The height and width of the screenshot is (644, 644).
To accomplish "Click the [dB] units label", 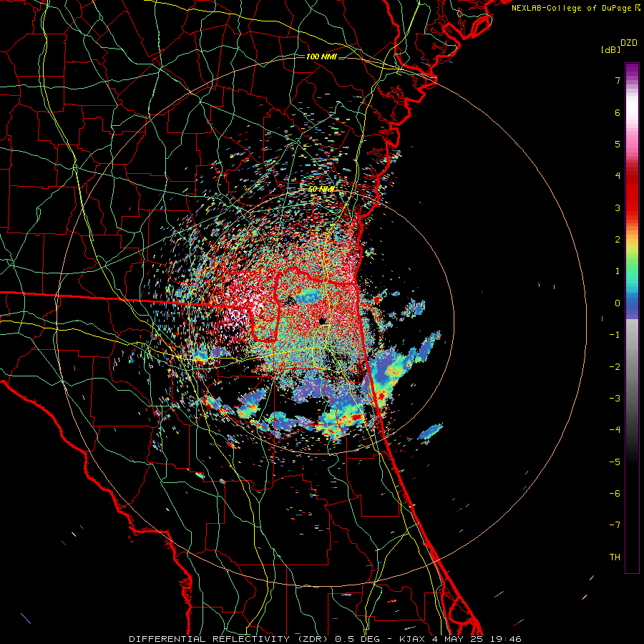I will 610,49.
